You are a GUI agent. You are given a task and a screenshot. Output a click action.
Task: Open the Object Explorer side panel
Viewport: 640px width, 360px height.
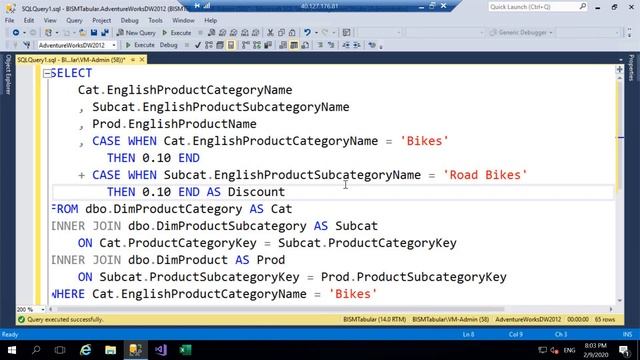coord(7,75)
